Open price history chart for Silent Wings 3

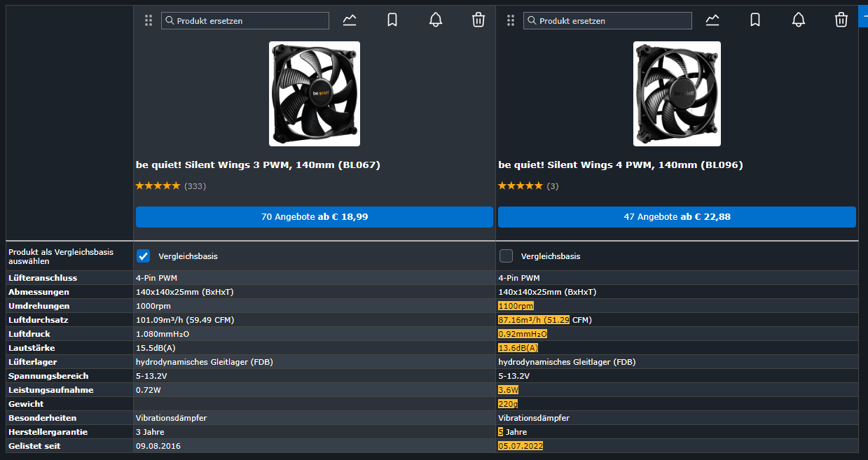(350, 20)
